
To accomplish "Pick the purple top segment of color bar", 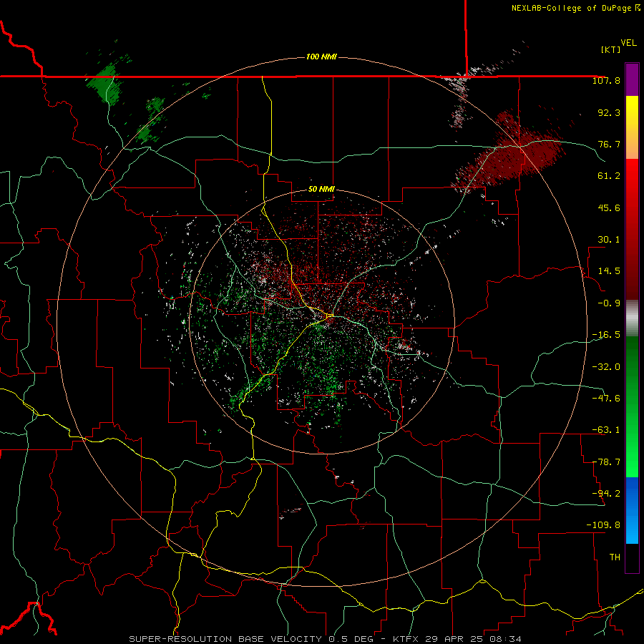I will coord(632,80).
